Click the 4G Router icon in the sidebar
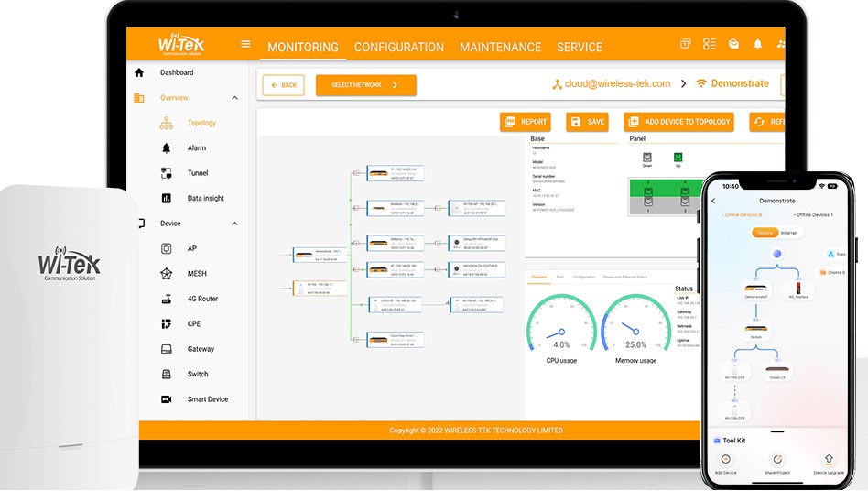868x491 pixels. pyautogui.click(x=166, y=299)
